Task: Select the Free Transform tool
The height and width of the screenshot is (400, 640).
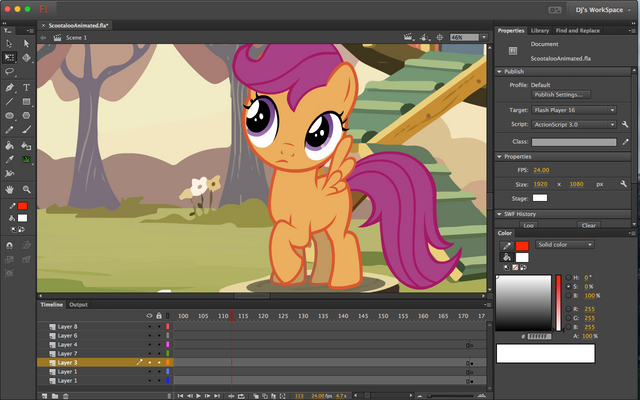Action: click(9, 58)
